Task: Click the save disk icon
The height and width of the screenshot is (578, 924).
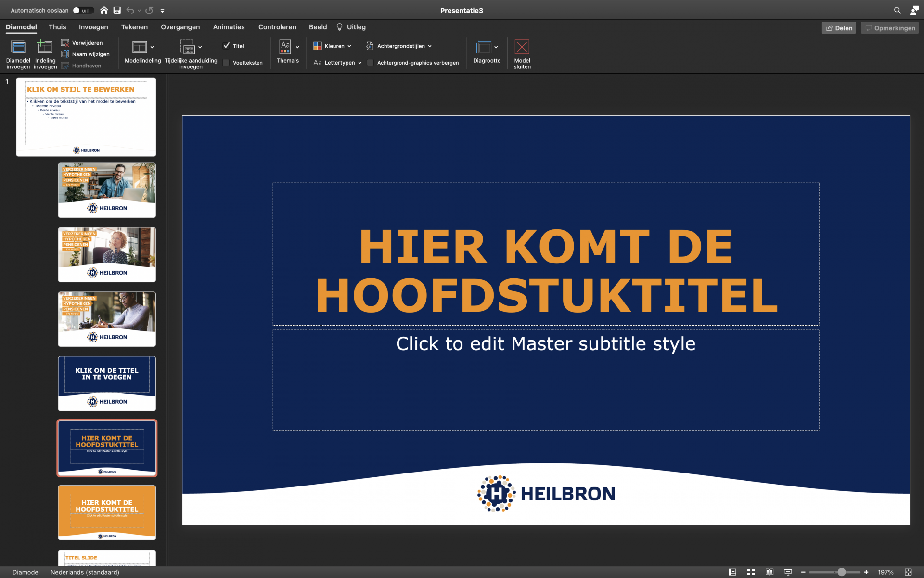Action: click(117, 10)
